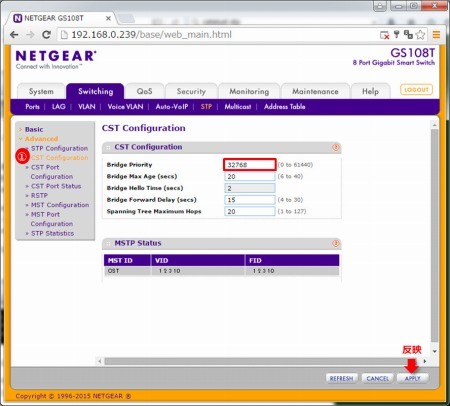
Task: Click the Bridge Forward Delay field
Action: click(x=250, y=200)
